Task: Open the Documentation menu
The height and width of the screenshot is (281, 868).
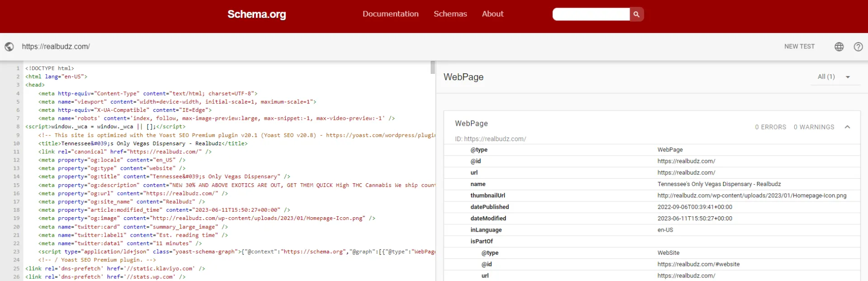Action: tap(390, 14)
